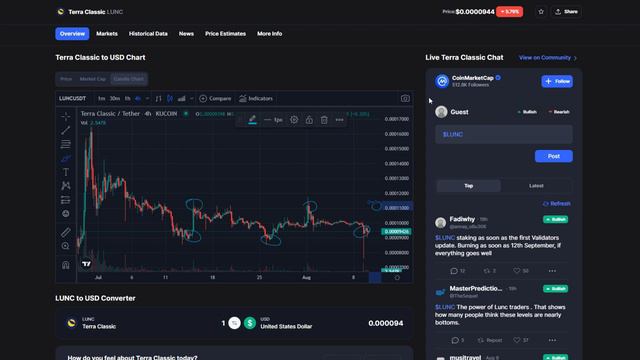The image size is (640, 360).
Task: Mark your post as Bullish
Action: coord(527,112)
